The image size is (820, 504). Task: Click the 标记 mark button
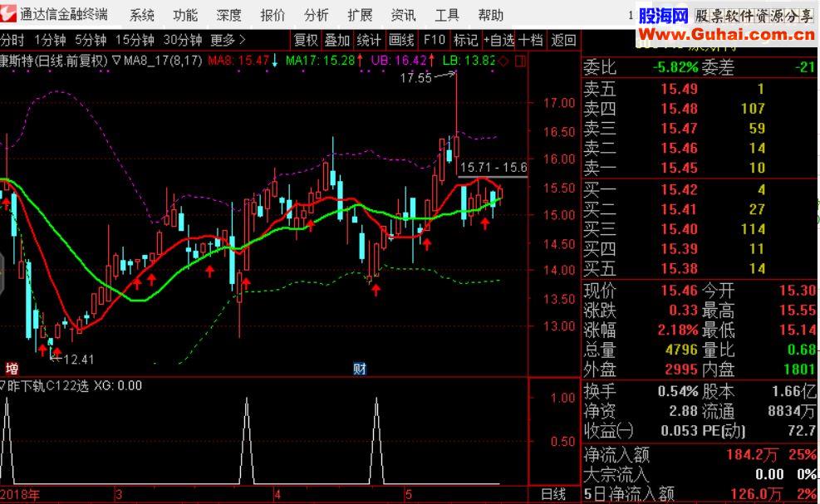pos(465,40)
